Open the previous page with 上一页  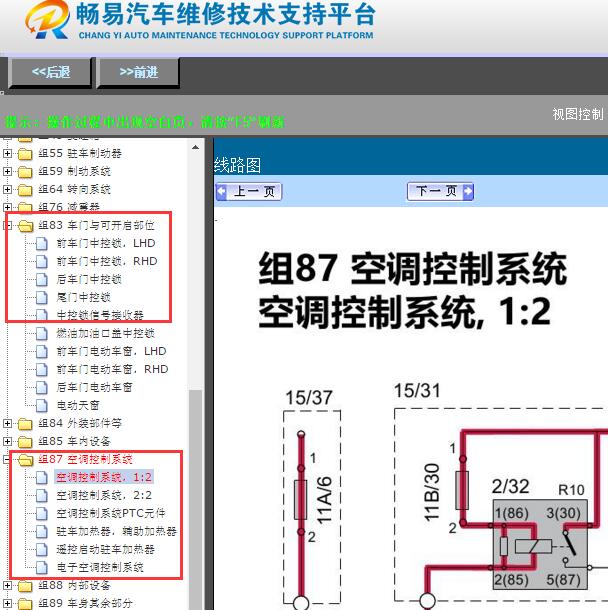click(249, 191)
